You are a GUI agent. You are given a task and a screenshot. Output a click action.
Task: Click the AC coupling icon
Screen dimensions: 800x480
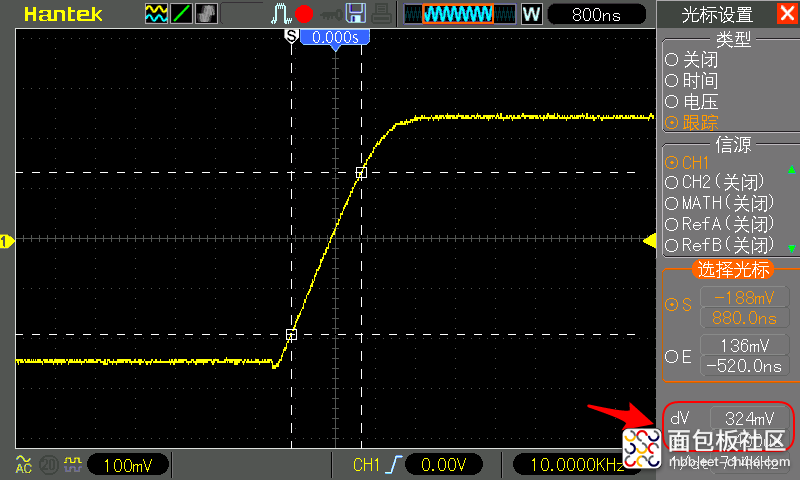click(x=23, y=464)
